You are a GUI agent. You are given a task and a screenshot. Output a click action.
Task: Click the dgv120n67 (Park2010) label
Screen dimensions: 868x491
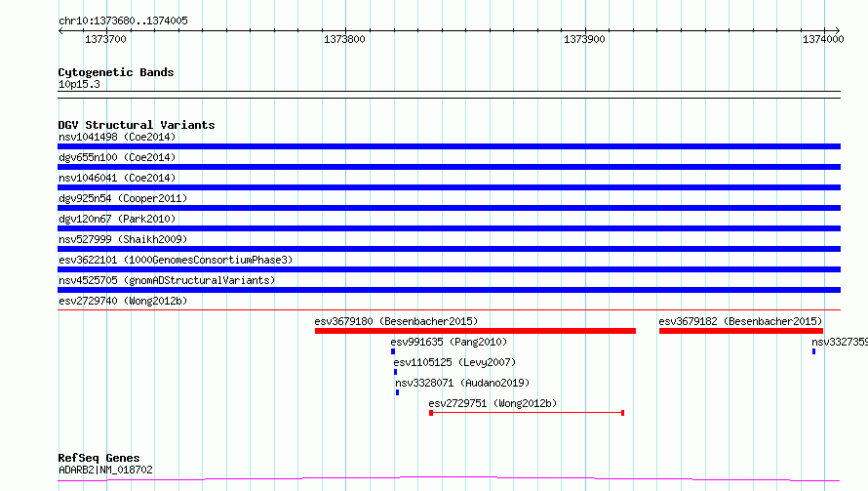tap(117, 219)
